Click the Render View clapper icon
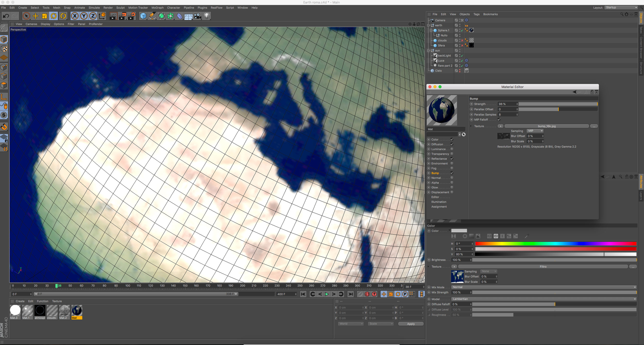Image resolution: width=644 pixels, height=345 pixels. [x=113, y=16]
